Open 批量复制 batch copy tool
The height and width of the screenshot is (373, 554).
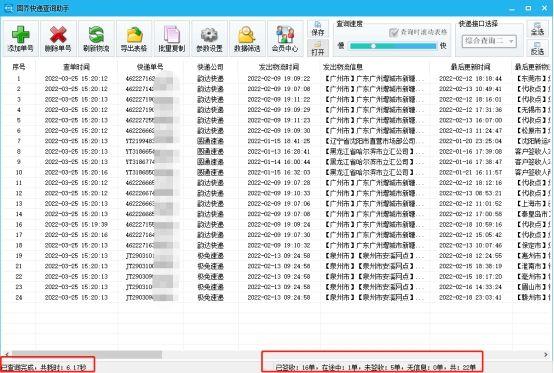point(172,39)
